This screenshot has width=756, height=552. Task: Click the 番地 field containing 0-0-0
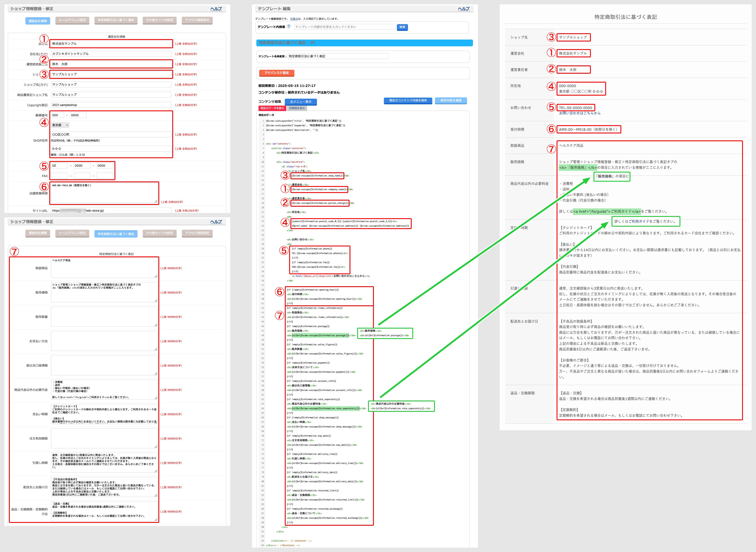[x=111, y=149]
